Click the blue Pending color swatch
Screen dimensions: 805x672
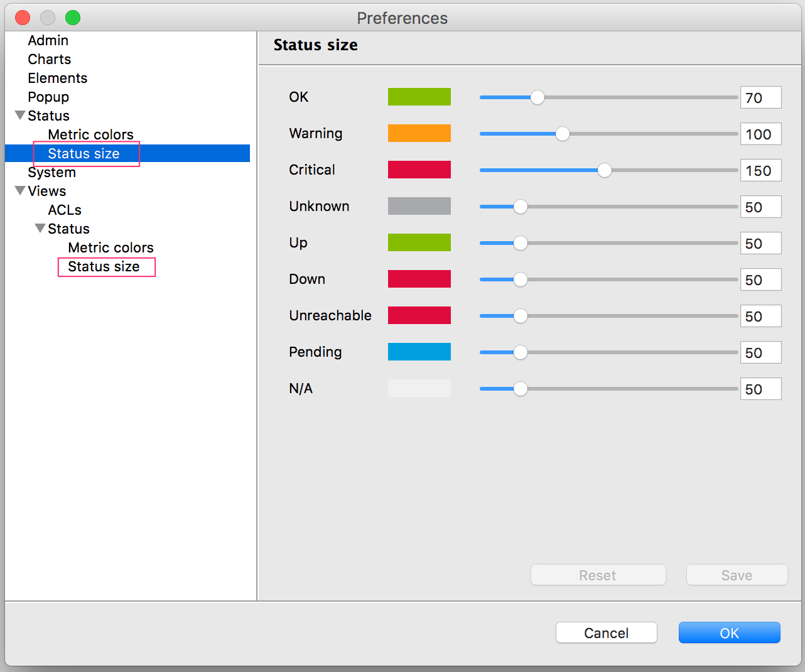click(x=419, y=352)
